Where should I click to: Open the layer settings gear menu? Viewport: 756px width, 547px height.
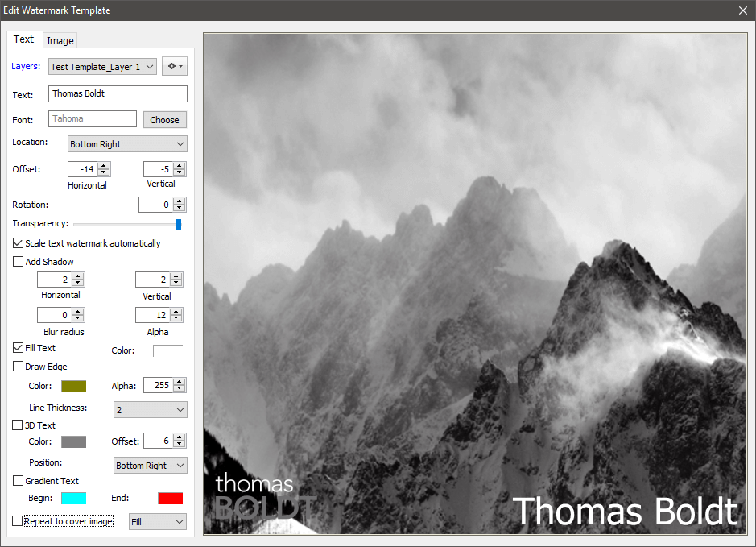(x=175, y=67)
